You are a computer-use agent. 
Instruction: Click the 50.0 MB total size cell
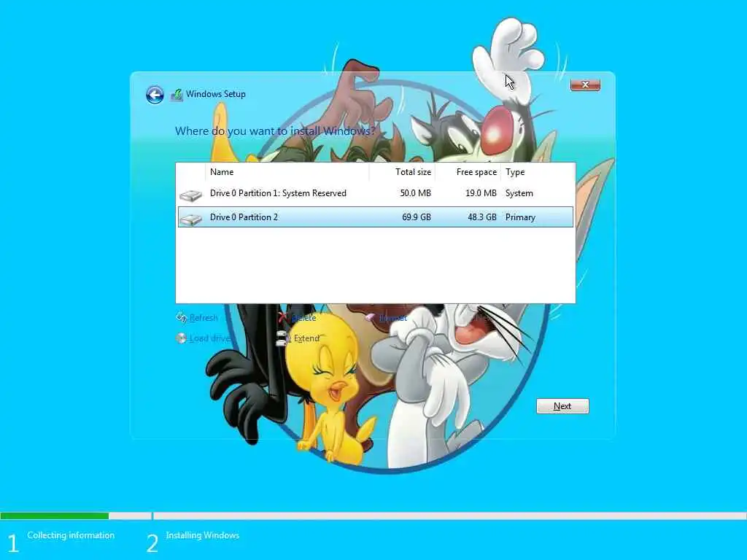click(x=415, y=193)
